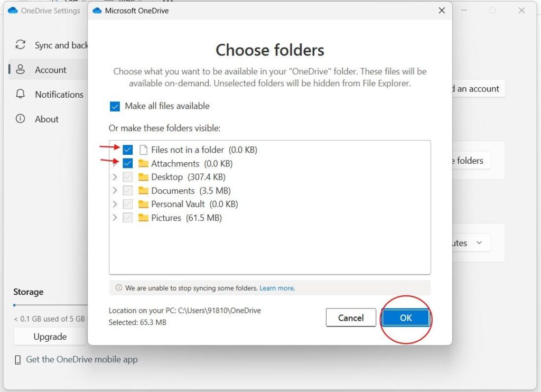Screen dimensions: 541x392
Task: Click the Pictures folder checkbox
Action: (x=128, y=218)
